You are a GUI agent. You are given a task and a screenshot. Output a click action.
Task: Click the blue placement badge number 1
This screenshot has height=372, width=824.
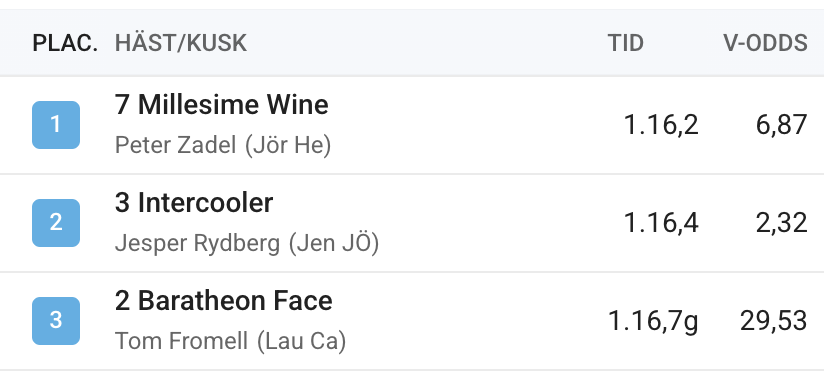coord(56,125)
